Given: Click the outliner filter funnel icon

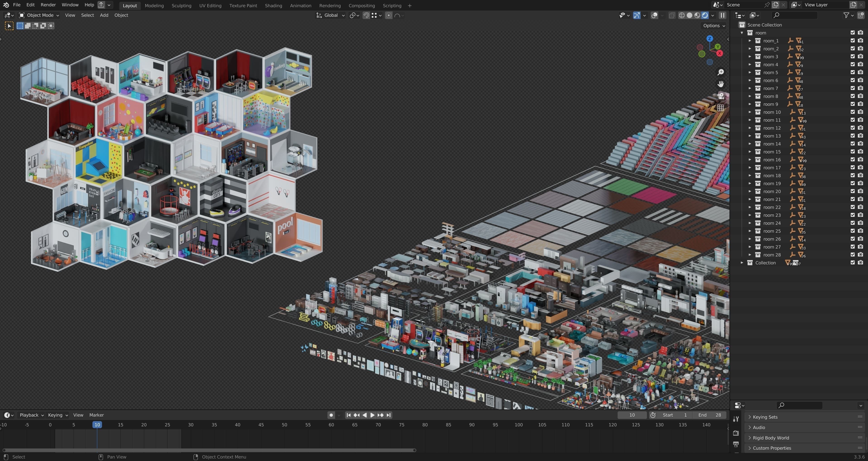Looking at the screenshot, I should (x=846, y=15).
